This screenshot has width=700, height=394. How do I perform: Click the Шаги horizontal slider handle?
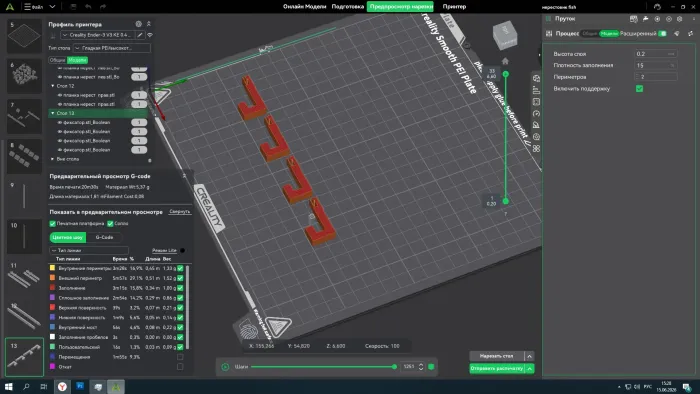point(394,367)
